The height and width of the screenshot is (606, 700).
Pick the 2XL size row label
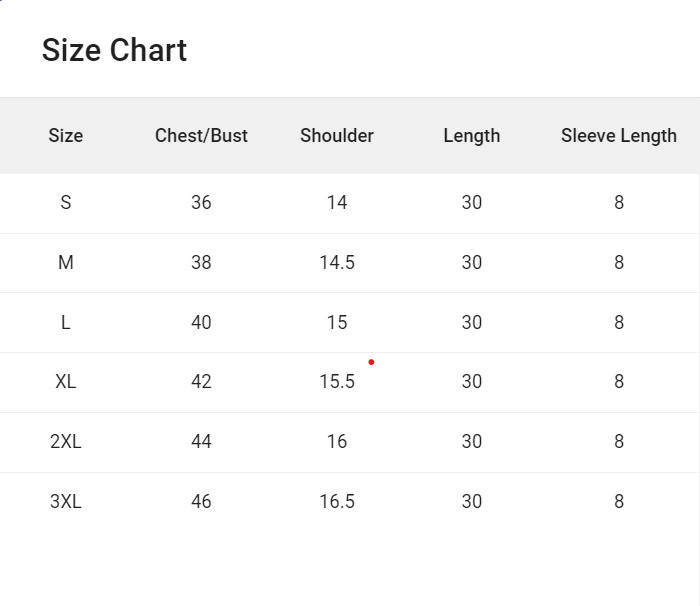click(66, 442)
